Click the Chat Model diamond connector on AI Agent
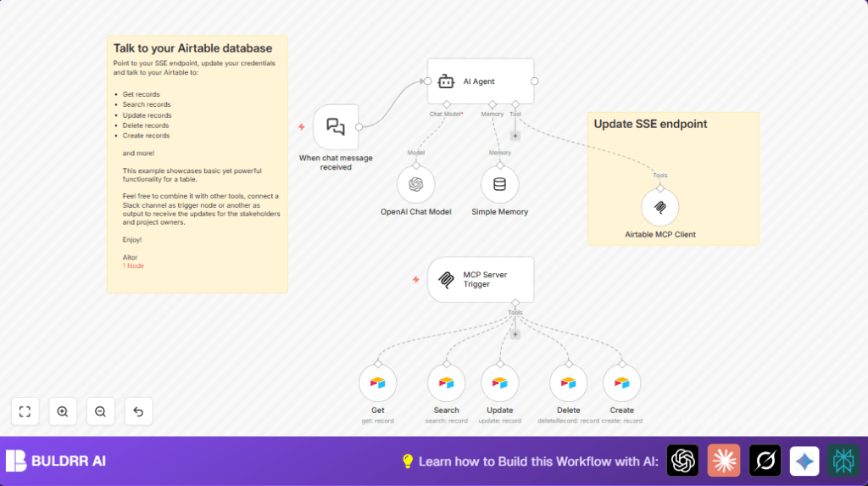 pyautogui.click(x=446, y=104)
